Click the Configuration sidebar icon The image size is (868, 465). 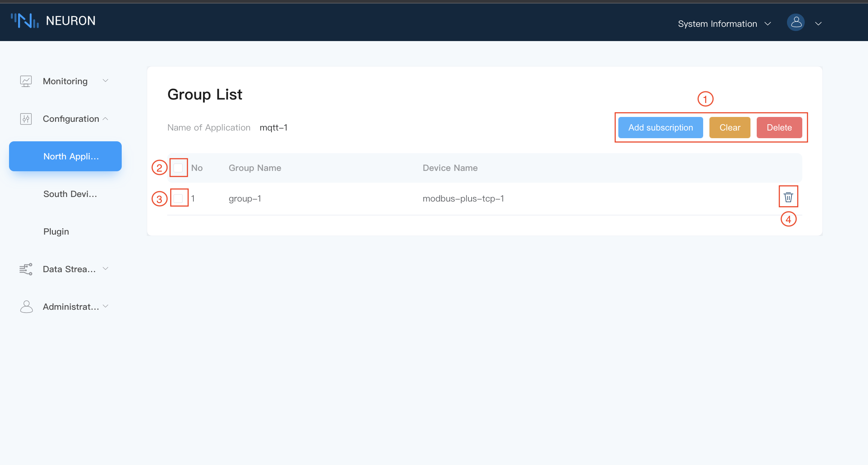click(25, 118)
